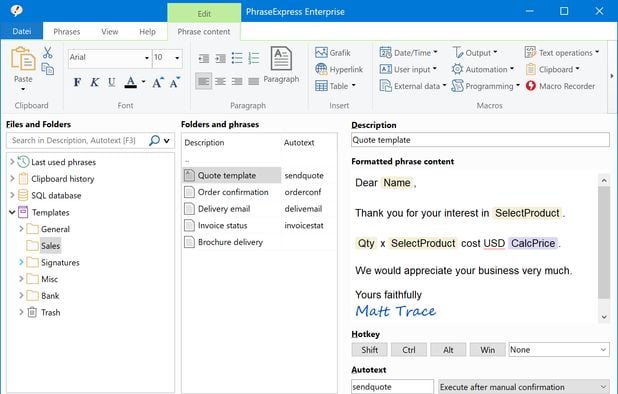Toggle Win hotkey modifier
This screenshot has width=618, height=394.
click(488, 350)
